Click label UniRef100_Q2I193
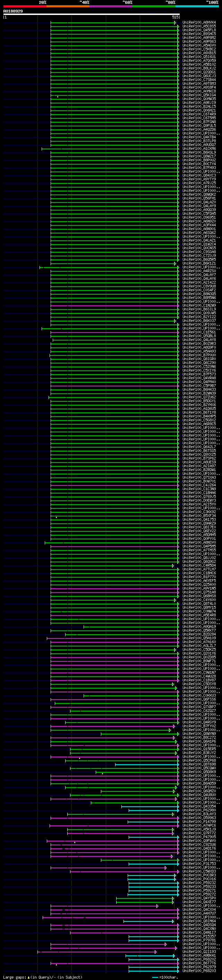Image resolution: width=222 pixels, height=980 pixels. pyautogui.click(x=199, y=951)
